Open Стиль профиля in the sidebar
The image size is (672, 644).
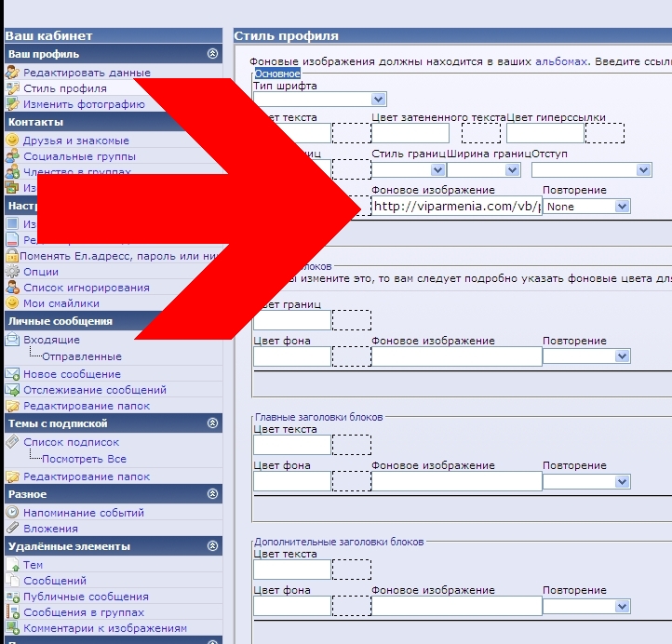click(64, 88)
